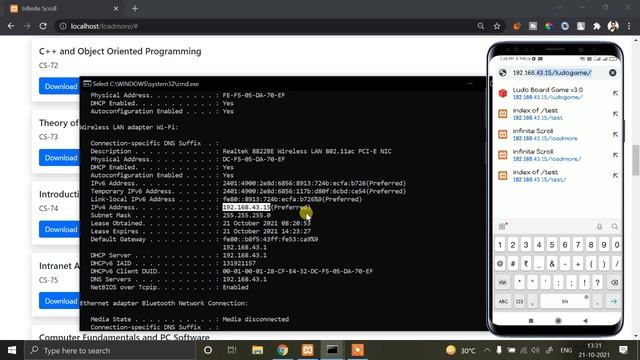
Task: Go back in Chrome browser
Action: (x=11, y=26)
